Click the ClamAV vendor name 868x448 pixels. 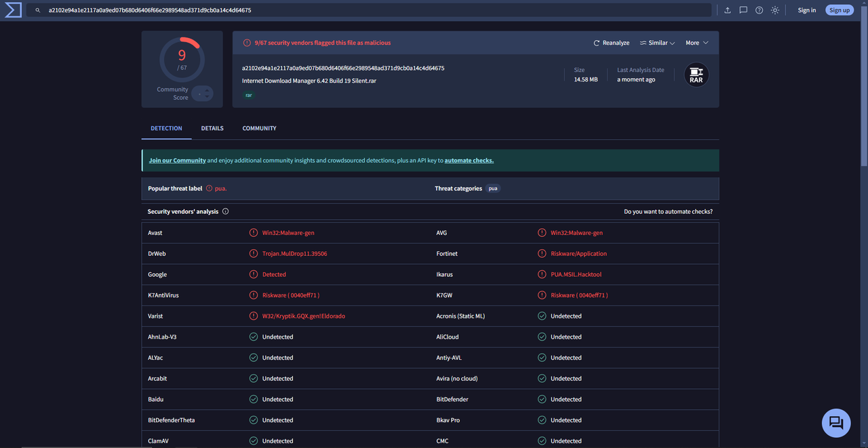(x=159, y=441)
